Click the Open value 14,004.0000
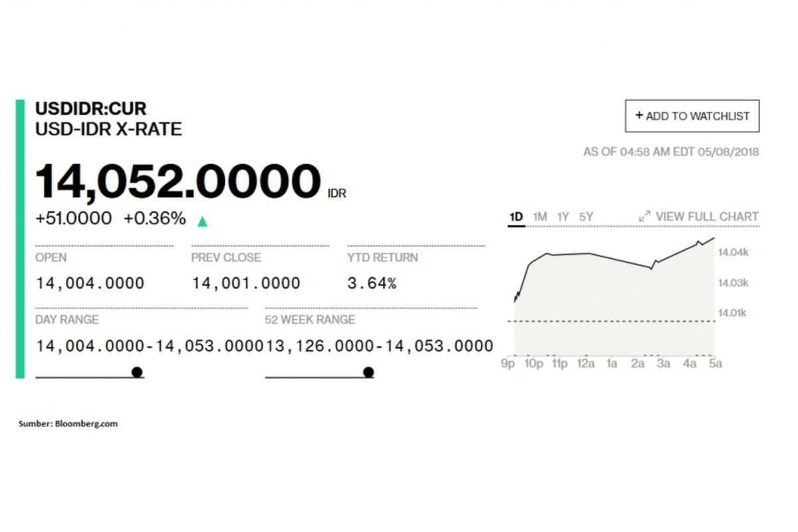798x532 pixels. 90,284
